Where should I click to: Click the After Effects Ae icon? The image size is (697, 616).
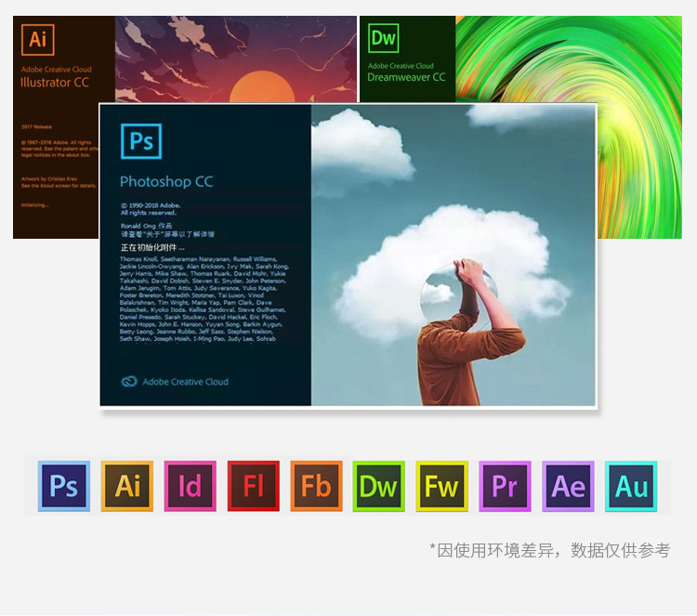tap(568, 486)
